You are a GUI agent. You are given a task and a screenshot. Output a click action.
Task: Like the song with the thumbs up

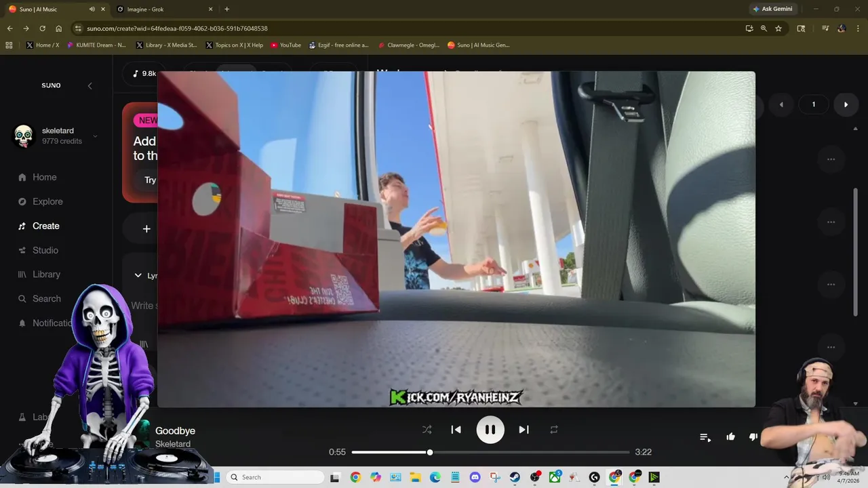pos(730,437)
